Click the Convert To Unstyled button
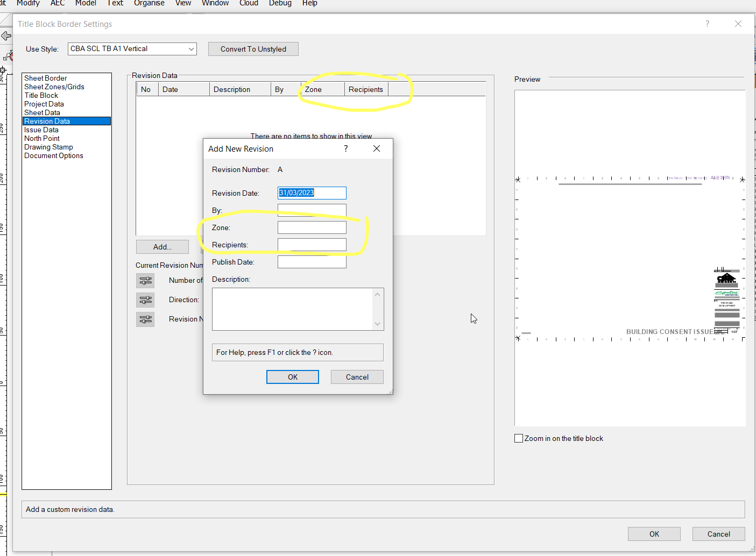Image resolution: width=756 pixels, height=556 pixels. pyautogui.click(x=253, y=48)
